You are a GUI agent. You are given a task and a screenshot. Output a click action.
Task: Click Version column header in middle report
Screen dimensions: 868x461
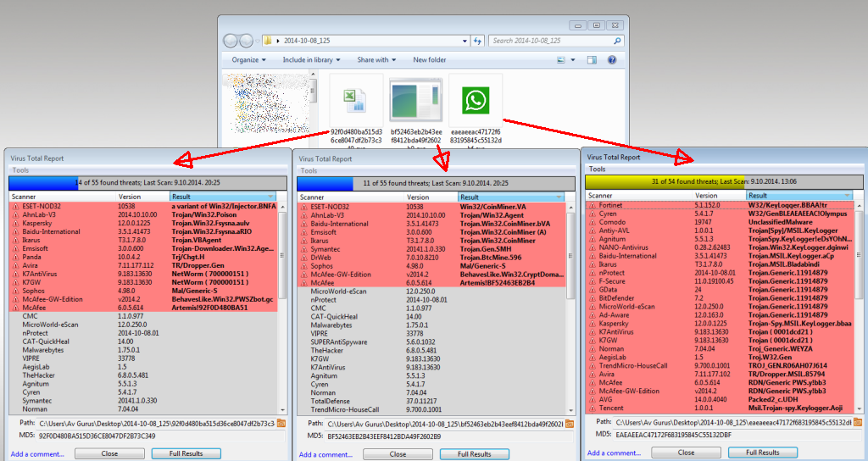(431, 197)
